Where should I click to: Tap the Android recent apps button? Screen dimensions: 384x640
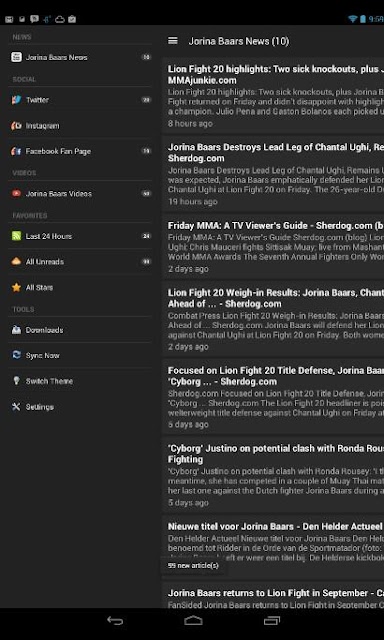(x=272, y=621)
